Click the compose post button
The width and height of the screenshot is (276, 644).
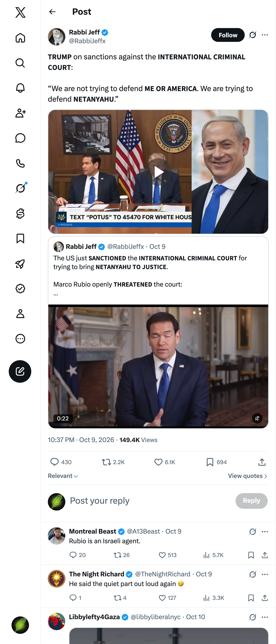[20, 371]
